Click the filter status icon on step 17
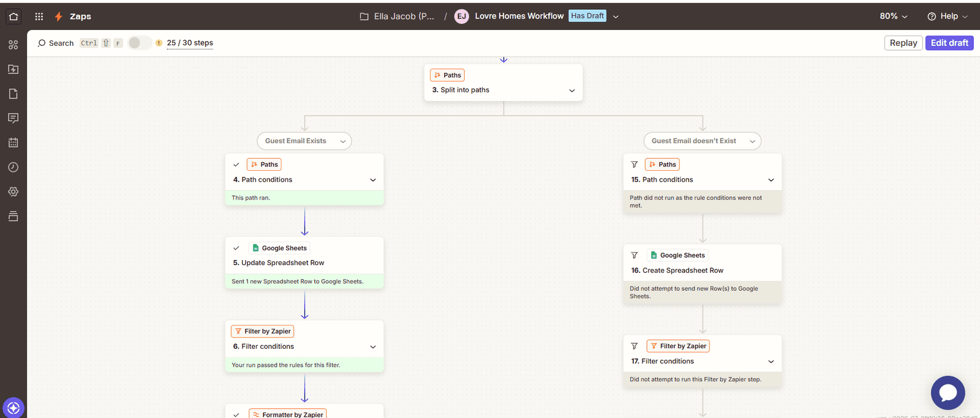The image size is (980, 418). tap(635, 346)
